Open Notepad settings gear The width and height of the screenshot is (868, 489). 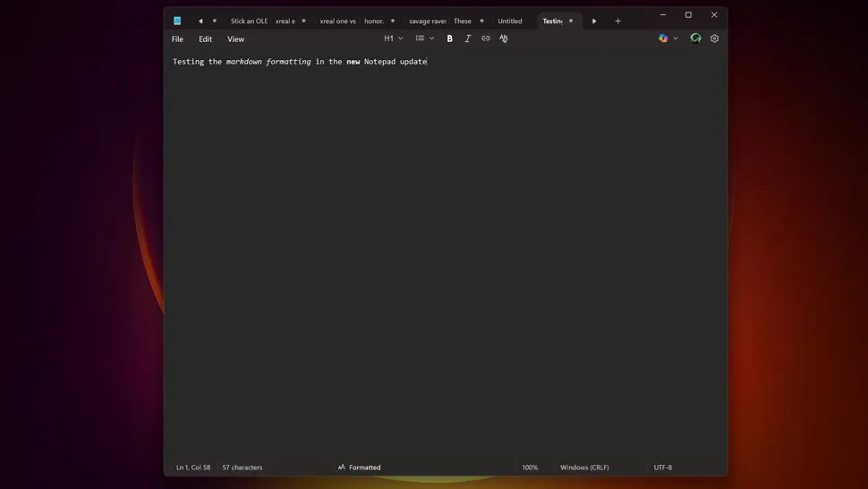tap(714, 39)
